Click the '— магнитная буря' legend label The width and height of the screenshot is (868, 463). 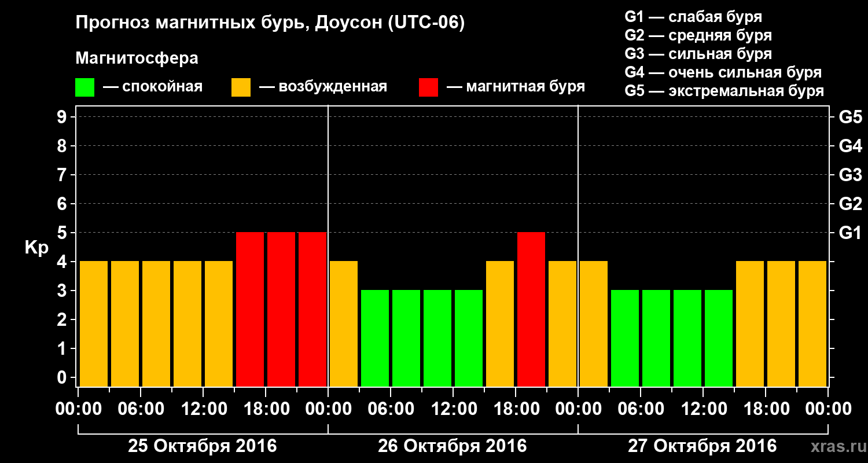[516, 87]
